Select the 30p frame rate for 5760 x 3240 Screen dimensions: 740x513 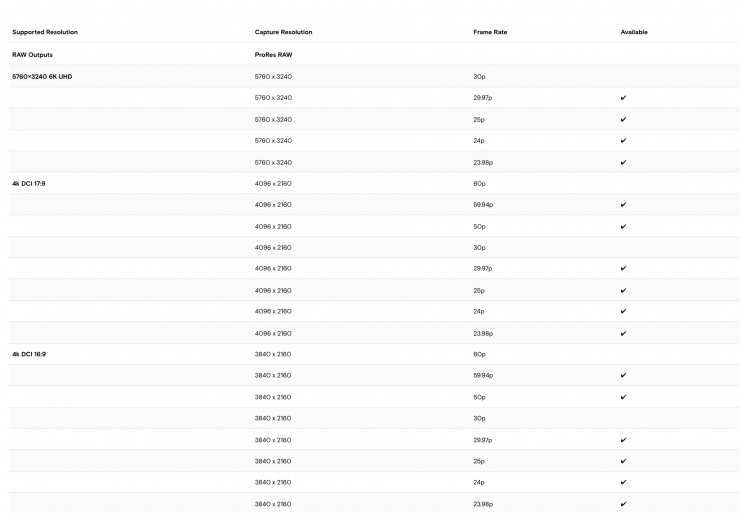tap(479, 76)
